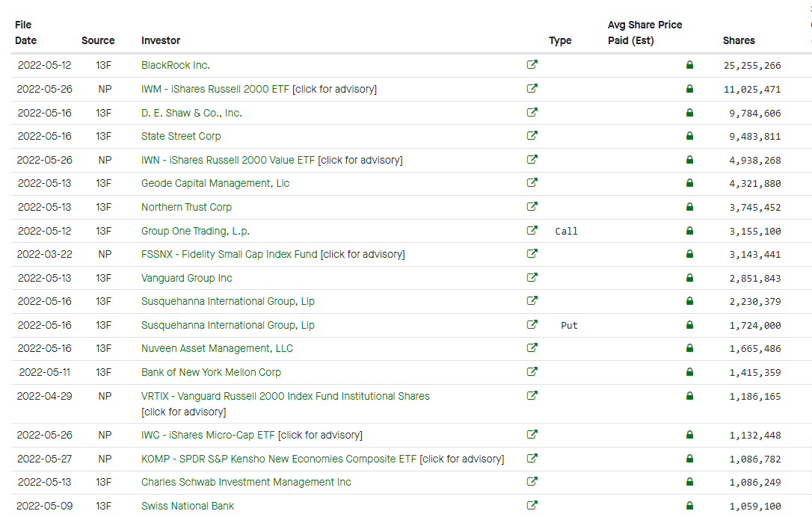812x517 pixels.
Task: Click the advisory note beside IWM iShares Russell 2000
Action: 334,89
